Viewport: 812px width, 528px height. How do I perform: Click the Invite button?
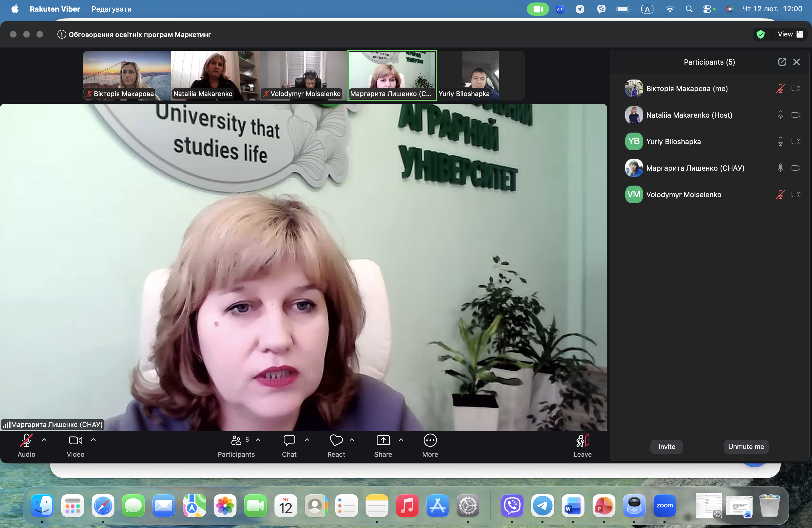666,447
